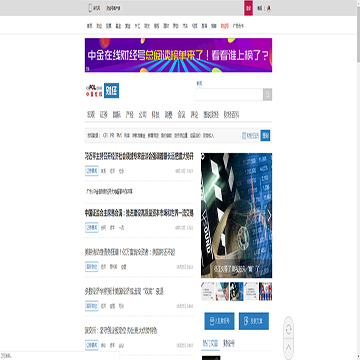Click the category tag under the 习近平 headline
This screenshot has width=360, height=360.
pos(92,171)
